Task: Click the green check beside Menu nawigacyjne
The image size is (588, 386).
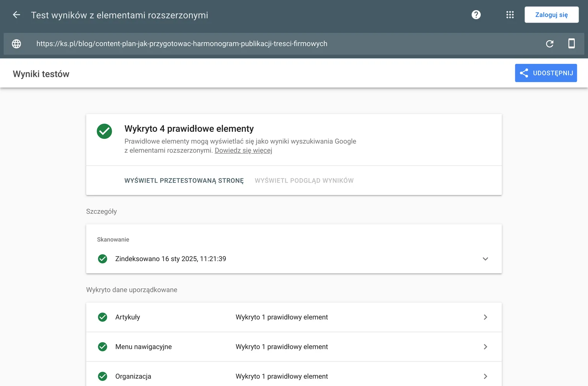Action: (x=103, y=347)
